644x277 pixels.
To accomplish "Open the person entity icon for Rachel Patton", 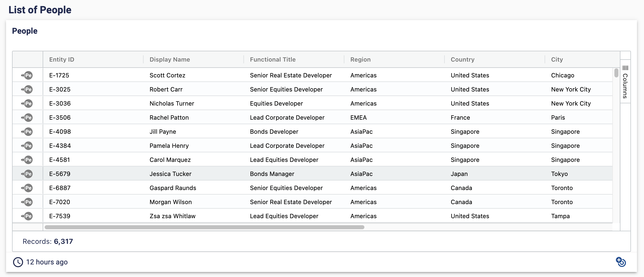I will point(27,117).
